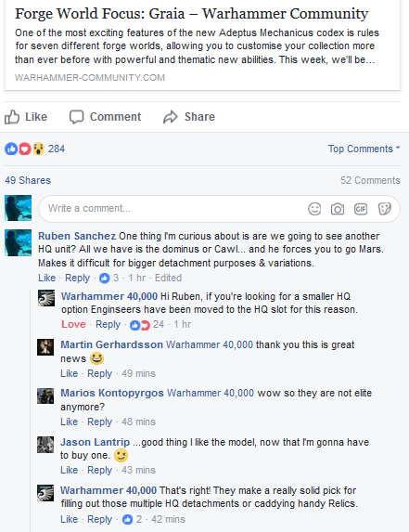Reply to Marios Kontopyrgos's comment
409x532 pixels.
pyautogui.click(x=99, y=422)
